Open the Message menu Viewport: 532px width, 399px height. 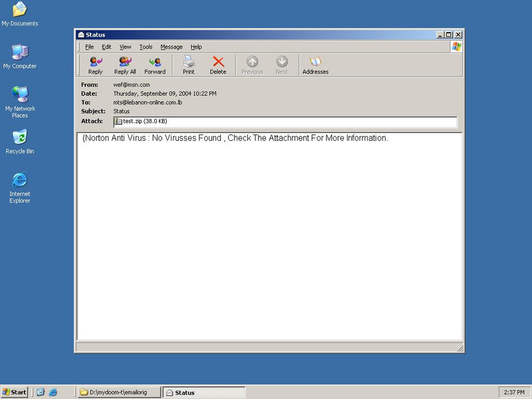172,47
